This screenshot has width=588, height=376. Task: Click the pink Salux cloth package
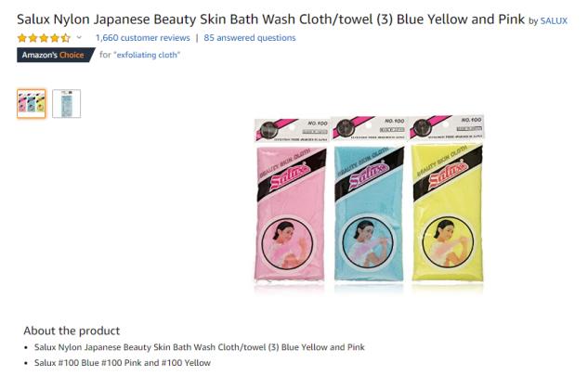(x=291, y=200)
